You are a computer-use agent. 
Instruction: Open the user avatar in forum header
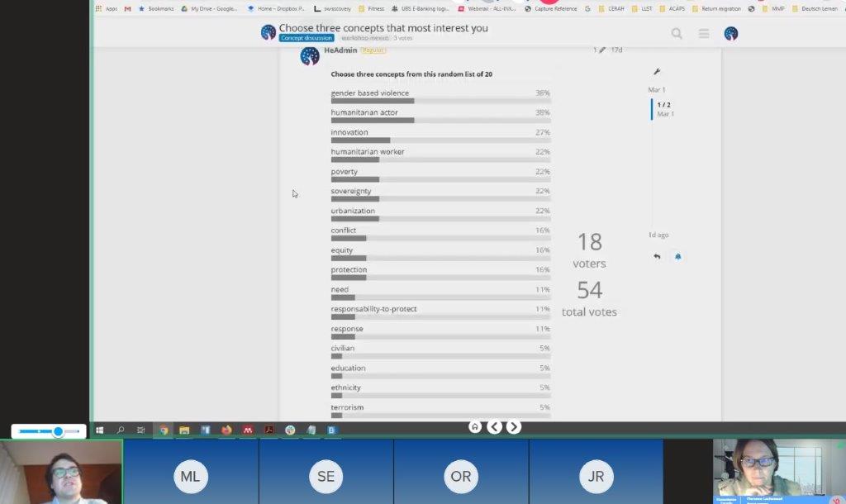731,34
